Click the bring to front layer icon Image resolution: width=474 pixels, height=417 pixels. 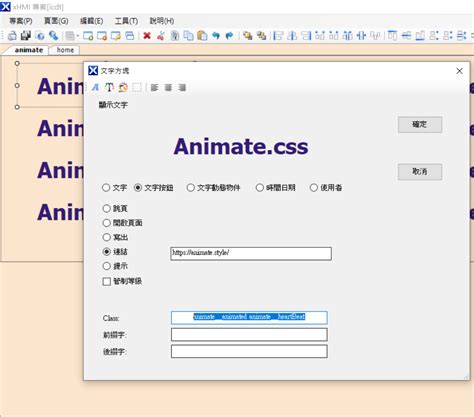click(x=247, y=35)
